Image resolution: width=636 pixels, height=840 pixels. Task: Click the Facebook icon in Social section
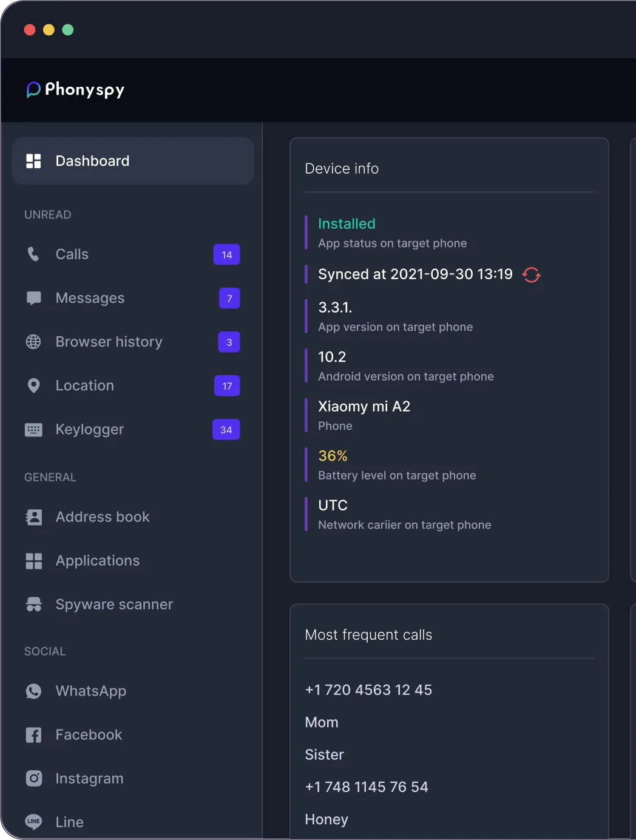tap(33, 734)
